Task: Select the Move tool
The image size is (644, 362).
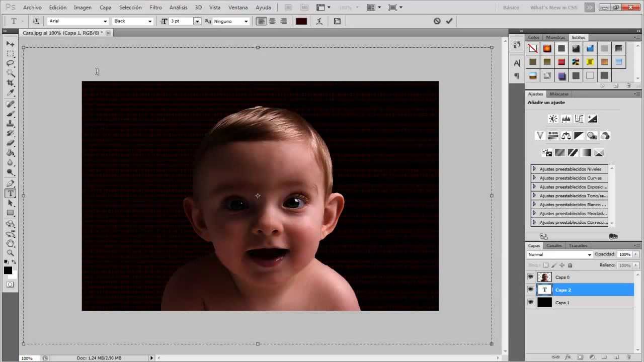Action: click(10, 44)
